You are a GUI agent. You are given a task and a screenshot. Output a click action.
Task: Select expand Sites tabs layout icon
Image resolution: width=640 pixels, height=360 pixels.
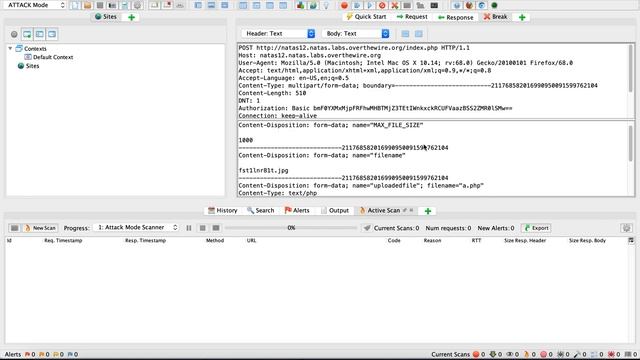tap(198, 5)
